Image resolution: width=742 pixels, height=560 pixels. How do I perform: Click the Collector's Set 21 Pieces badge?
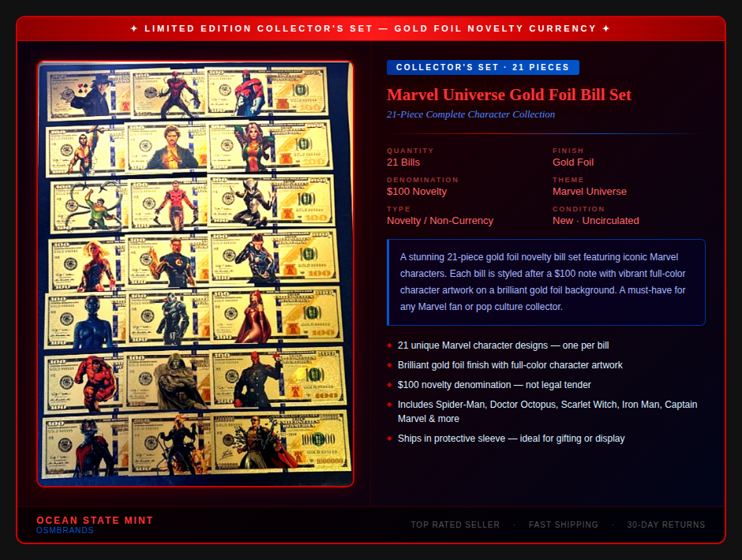(482, 67)
